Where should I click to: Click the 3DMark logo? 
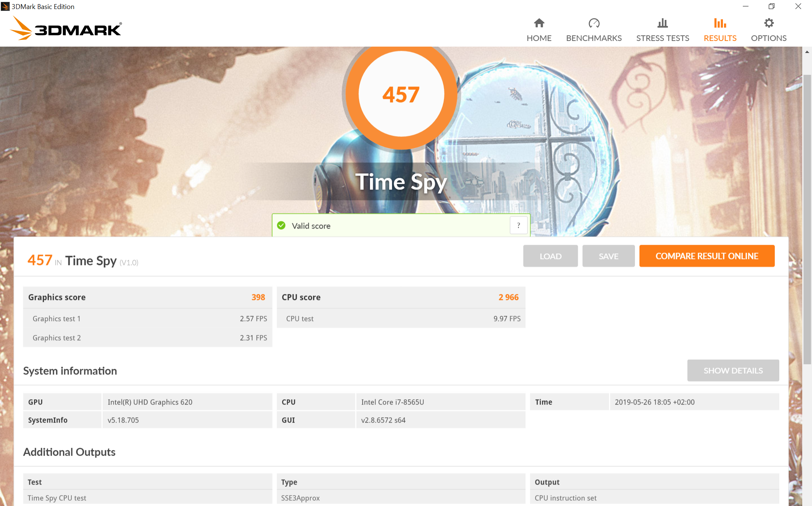(66, 29)
